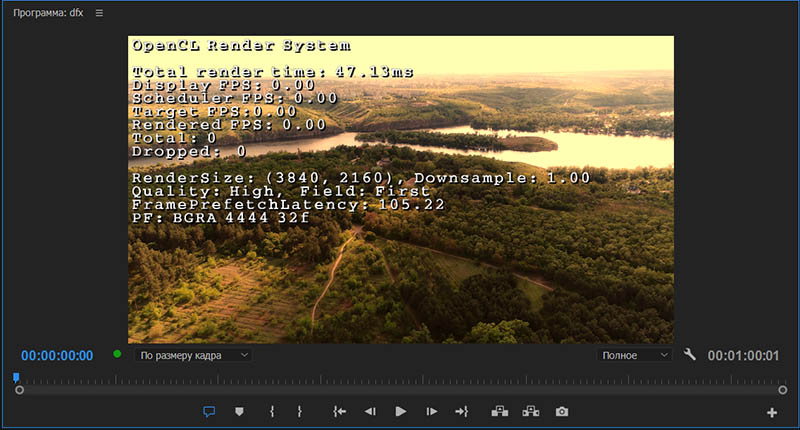Click the comment marker icon in transport bar

tap(209, 411)
